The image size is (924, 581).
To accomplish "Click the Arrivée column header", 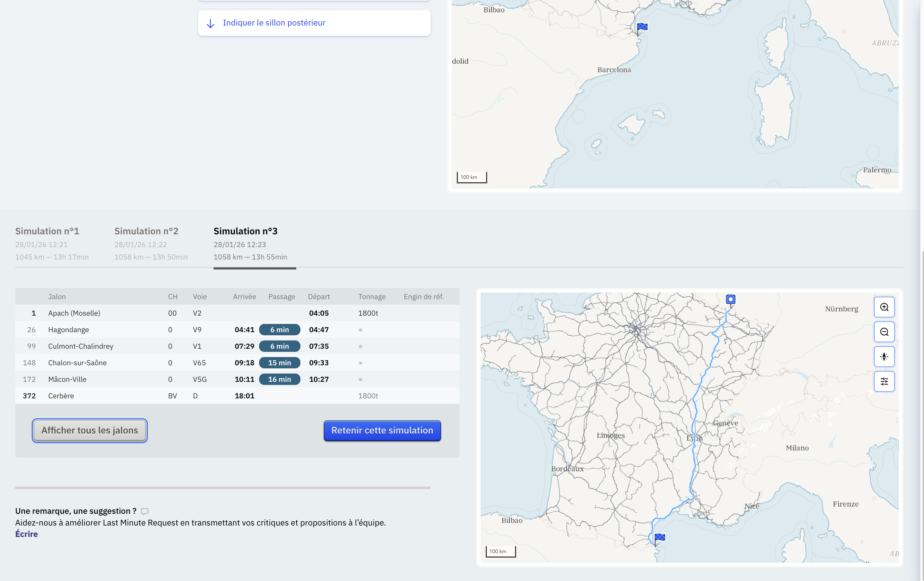I will point(244,297).
